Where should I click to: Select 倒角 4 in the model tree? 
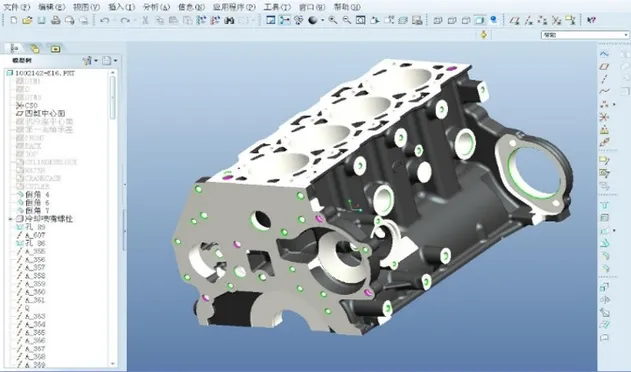click(32, 195)
